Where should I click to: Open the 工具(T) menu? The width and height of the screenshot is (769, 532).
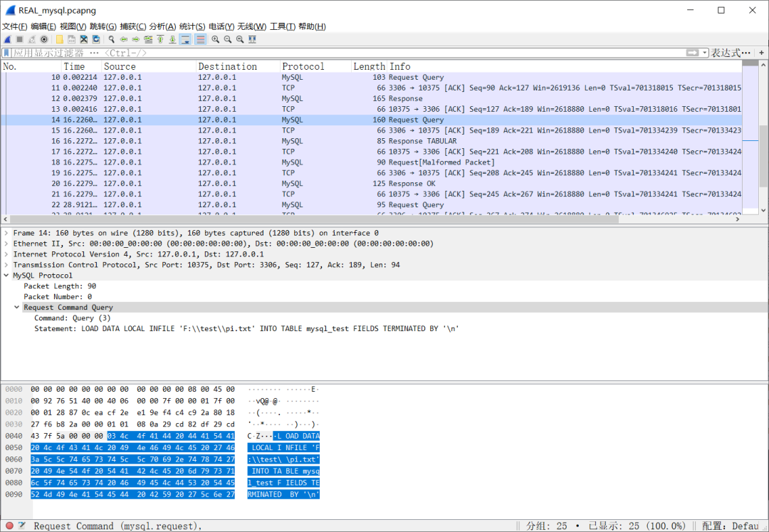pyautogui.click(x=283, y=26)
